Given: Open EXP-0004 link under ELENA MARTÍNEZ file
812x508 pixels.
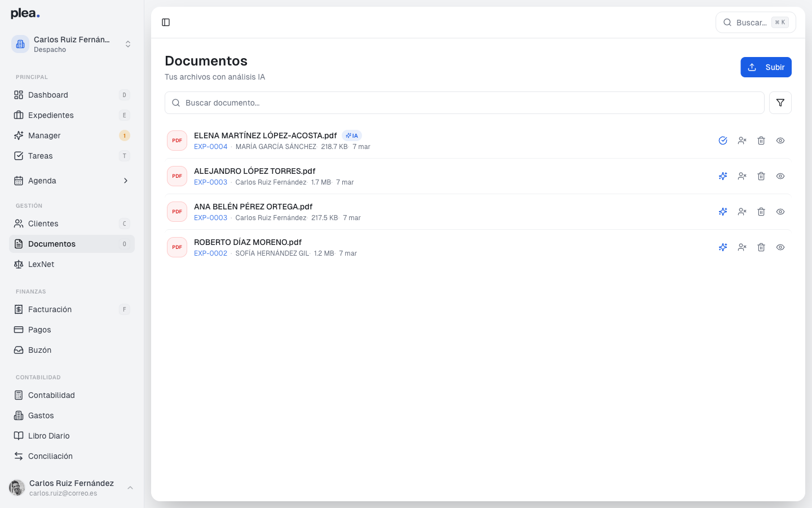Looking at the screenshot, I should tap(211, 147).
